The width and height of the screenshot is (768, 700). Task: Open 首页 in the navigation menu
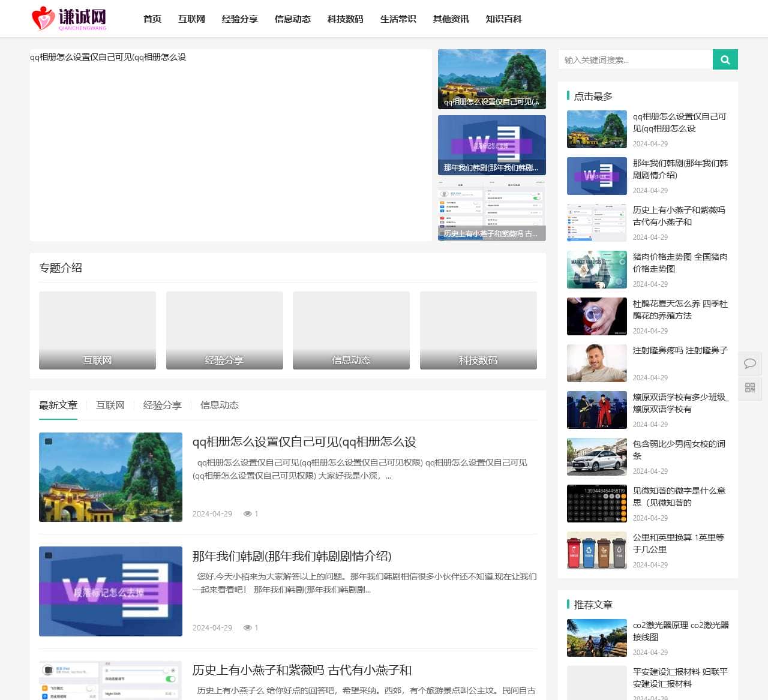(x=152, y=19)
